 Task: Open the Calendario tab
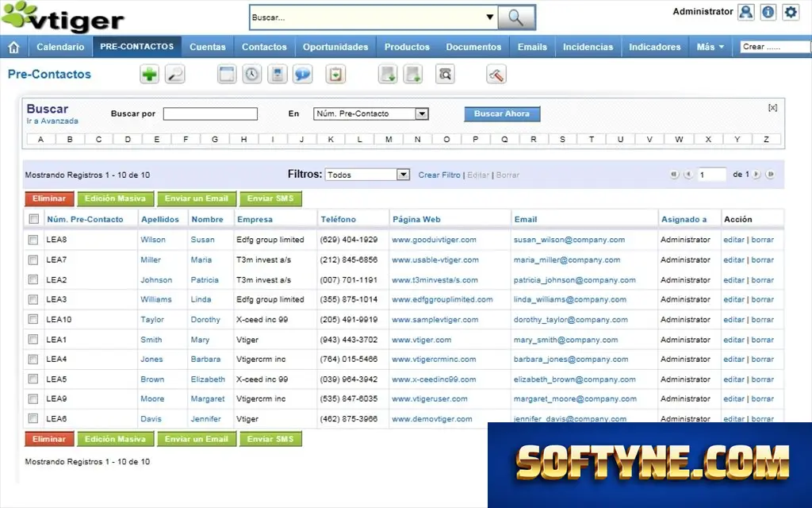(x=60, y=47)
